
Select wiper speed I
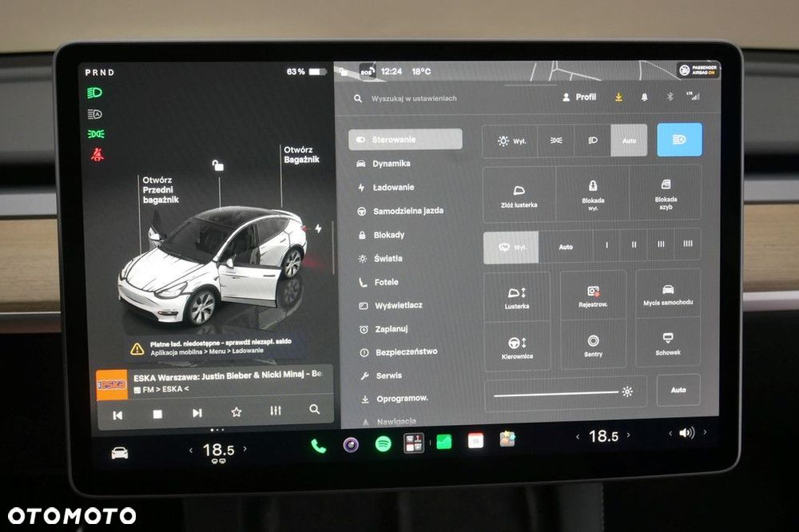(606, 245)
